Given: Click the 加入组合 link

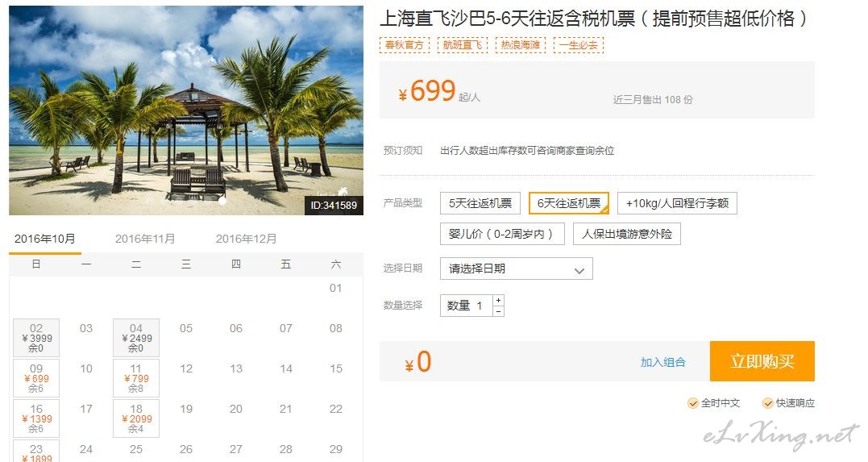Looking at the screenshot, I should point(662,362).
